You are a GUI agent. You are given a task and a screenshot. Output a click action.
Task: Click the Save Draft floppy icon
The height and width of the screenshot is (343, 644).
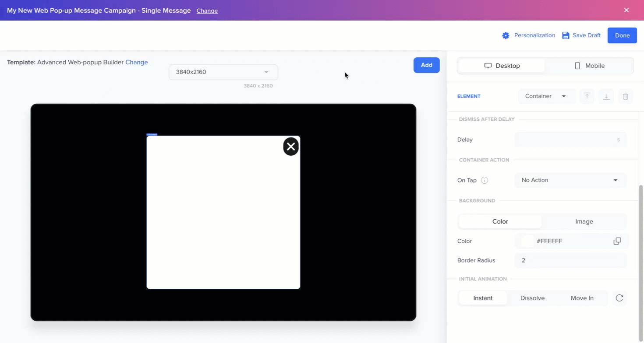point(566,35)
